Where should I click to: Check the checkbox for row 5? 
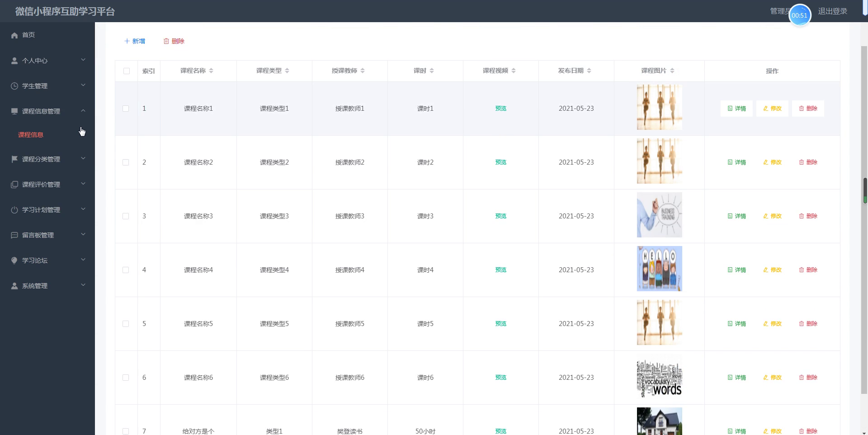pyautogui.click(x=126, y=324)
